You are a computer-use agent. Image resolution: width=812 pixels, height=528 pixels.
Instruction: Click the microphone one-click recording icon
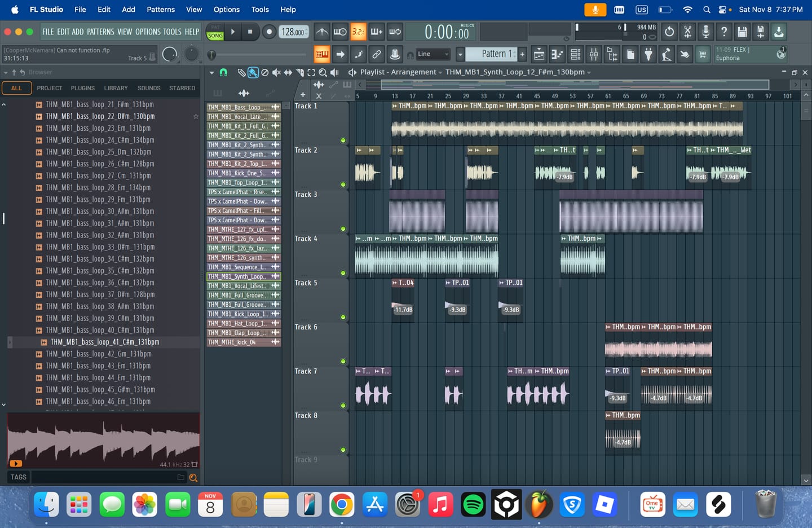(x=705, y=32)
